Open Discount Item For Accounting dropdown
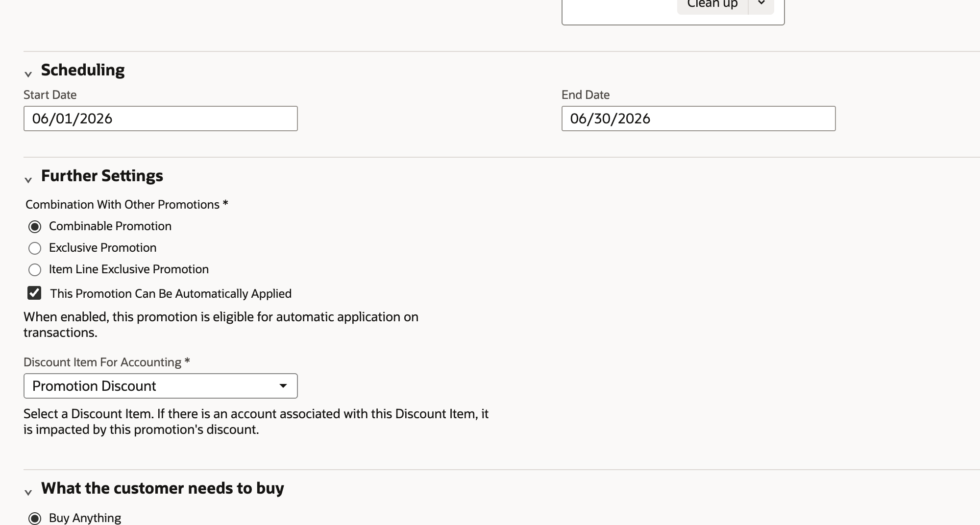This screenshot has width=980, height=525. click(161, 386)
